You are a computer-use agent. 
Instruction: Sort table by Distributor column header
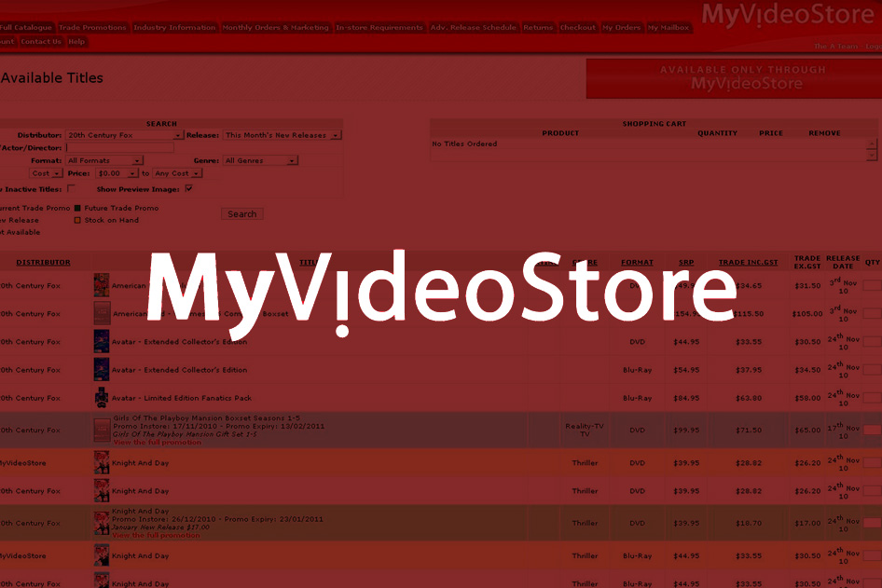click(x=43, y=263)
